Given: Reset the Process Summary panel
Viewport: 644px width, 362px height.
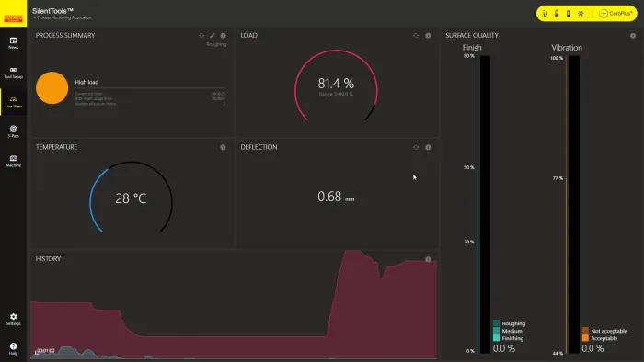Looking at the screenshot, I should [x=201, y=36].
